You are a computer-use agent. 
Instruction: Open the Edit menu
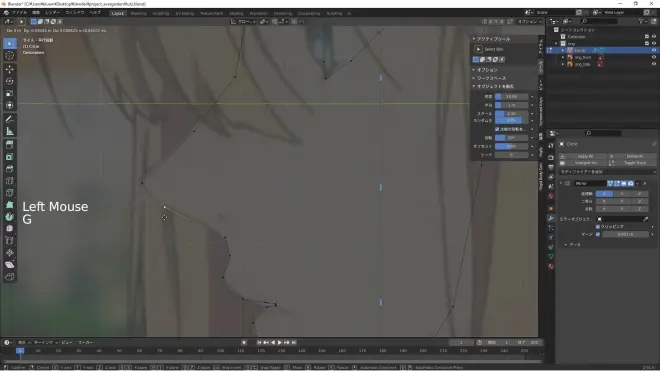(x=36, y=13)
